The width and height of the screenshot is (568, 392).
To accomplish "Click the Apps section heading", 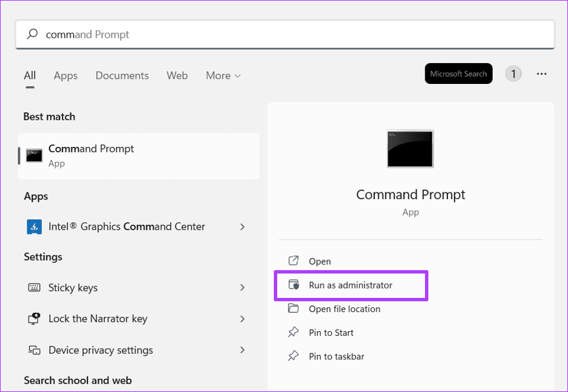I will pyautogui.click(x=36, y=196).
